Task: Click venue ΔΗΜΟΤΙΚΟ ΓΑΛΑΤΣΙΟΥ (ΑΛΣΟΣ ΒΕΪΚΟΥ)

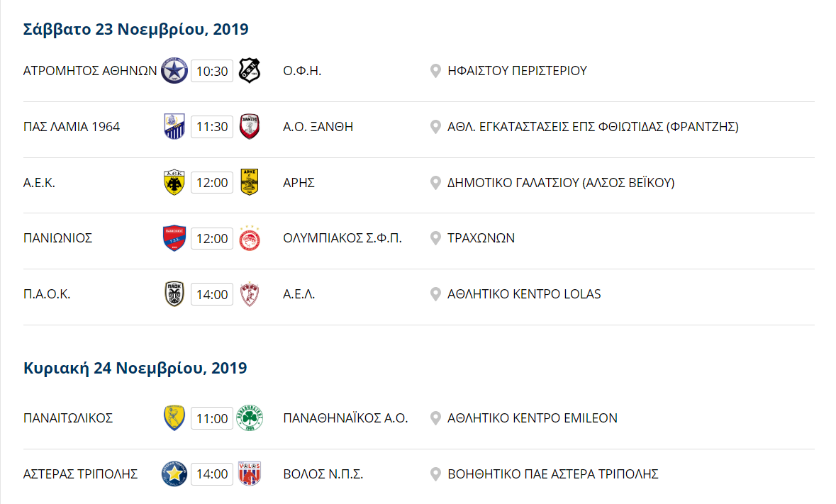Action: [x=561, y=183]
